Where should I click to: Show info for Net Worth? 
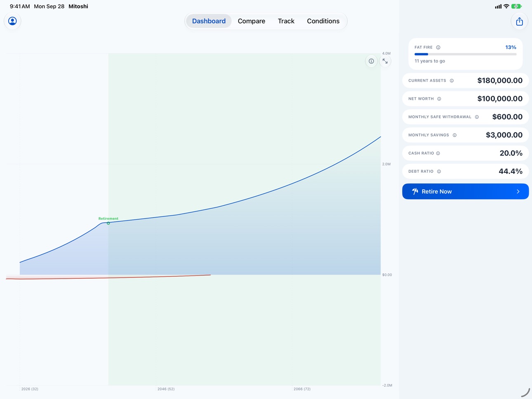(x=439, y=99)
